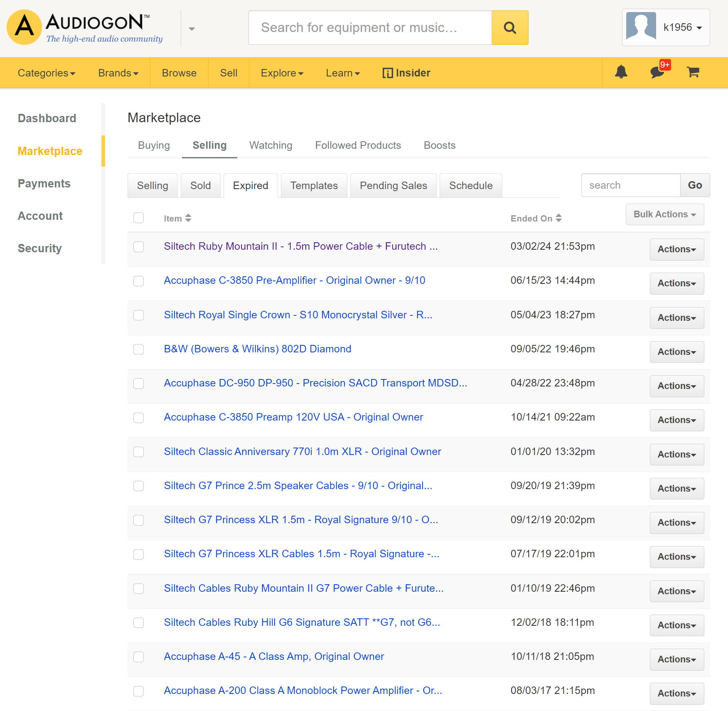Check the Siltech Royal Single Crown row
728x711 pixels.
point(138,315)
